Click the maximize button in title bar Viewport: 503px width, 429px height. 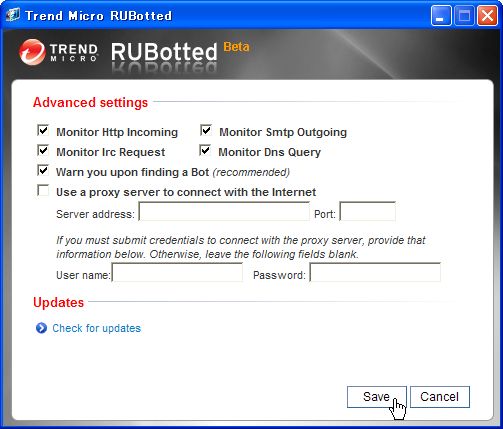click(x=464, y=15)
